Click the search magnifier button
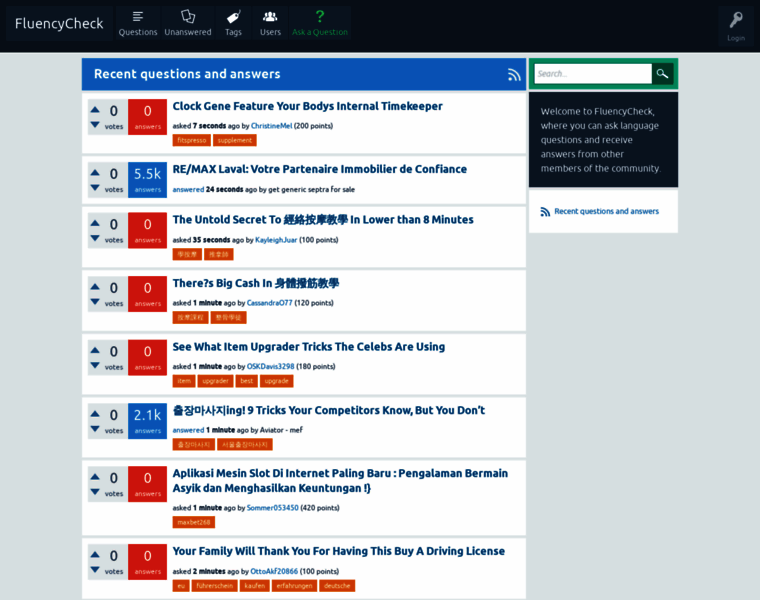The width and height of the screenshot is (760, 600). point(663,74)
